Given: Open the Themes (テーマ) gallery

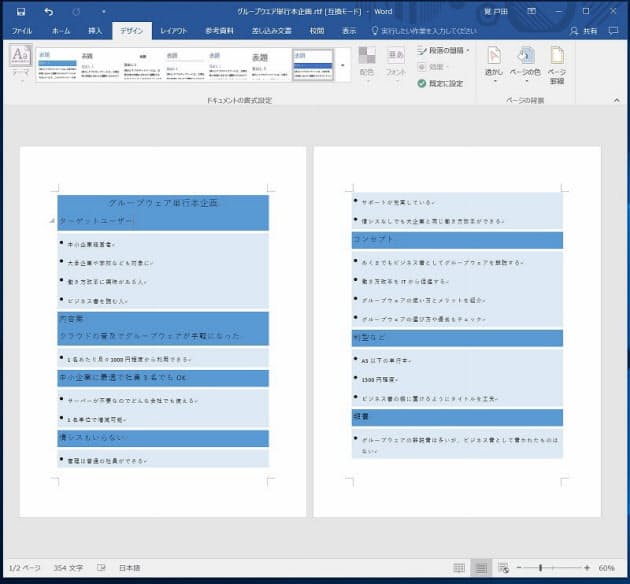Looking at the screenshot, I should point(20,61).
